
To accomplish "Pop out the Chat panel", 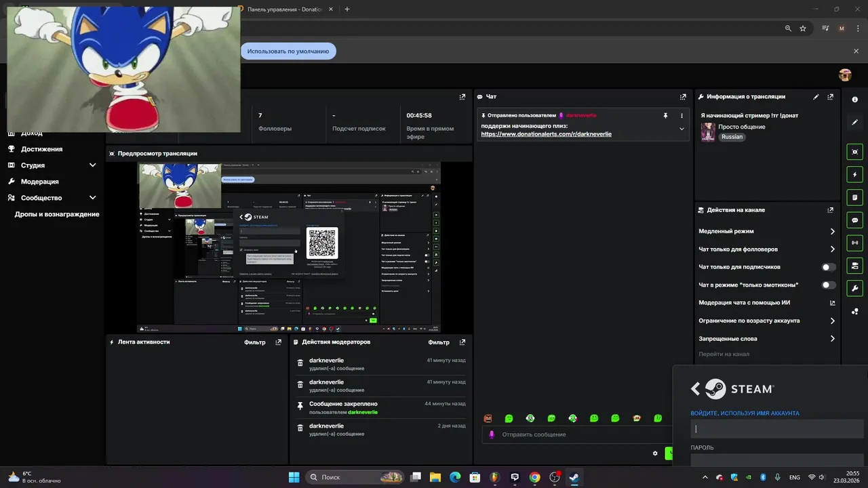I will [x=683, y=97].
